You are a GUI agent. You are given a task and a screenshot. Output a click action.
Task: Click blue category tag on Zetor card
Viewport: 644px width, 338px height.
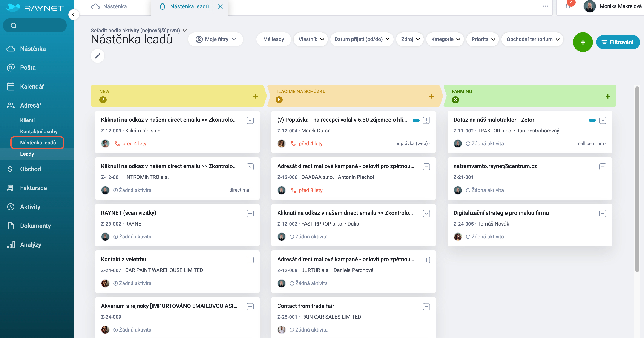(x=592, y=120)
